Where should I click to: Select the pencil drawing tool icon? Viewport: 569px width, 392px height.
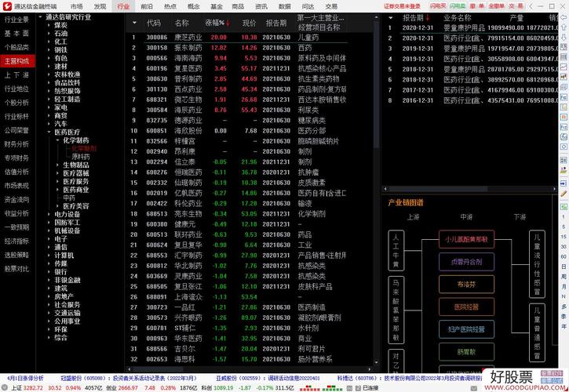coord(564,194)
